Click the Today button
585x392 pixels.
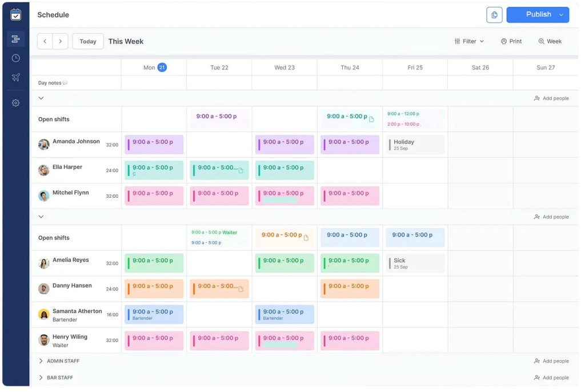[88, 42]
